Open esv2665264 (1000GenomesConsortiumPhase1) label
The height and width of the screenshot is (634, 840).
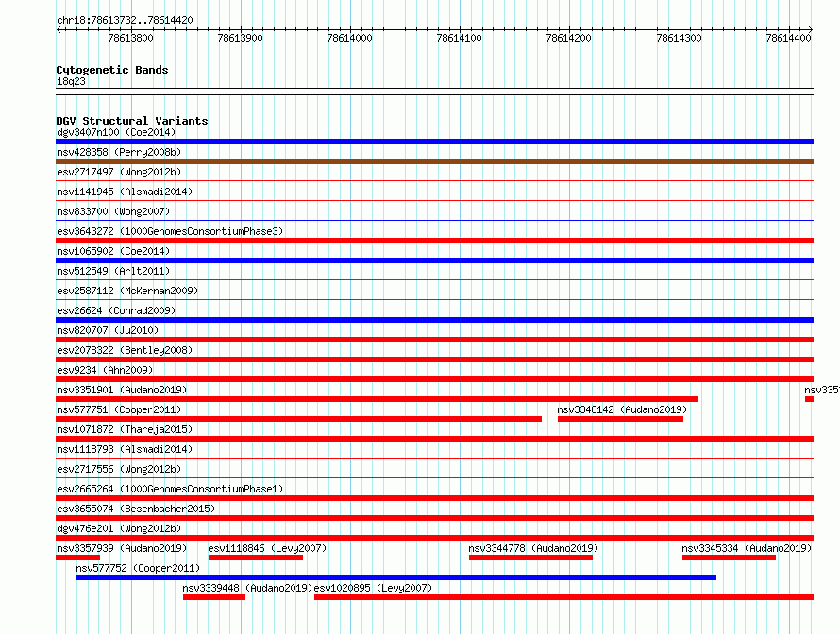(x=170, y=489)
